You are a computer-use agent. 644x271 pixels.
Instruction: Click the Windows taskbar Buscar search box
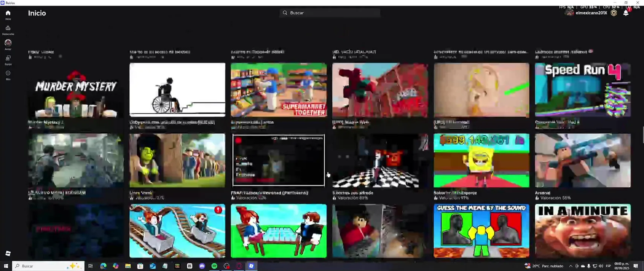(x=48, y=266)
